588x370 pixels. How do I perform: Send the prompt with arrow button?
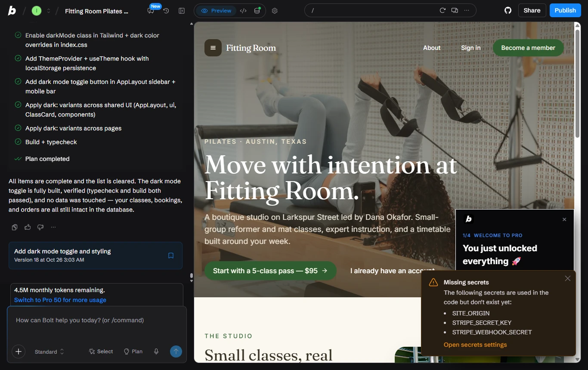(176, 351)
